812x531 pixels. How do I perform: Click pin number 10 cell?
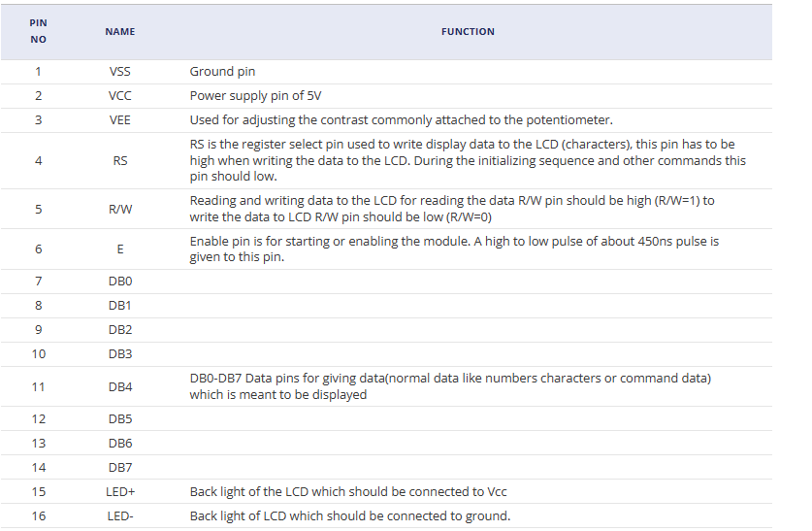click(x=38, y=354)
